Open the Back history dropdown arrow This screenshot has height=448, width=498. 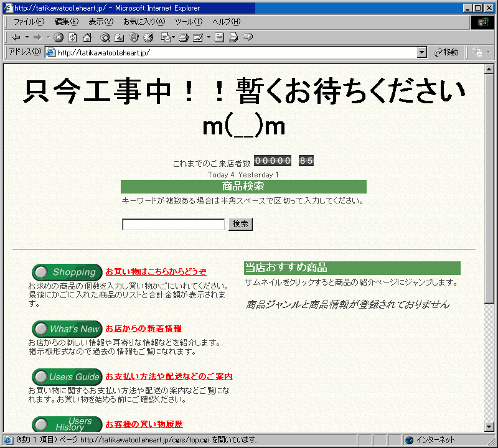pyautogui.click(x=27, y=37)
